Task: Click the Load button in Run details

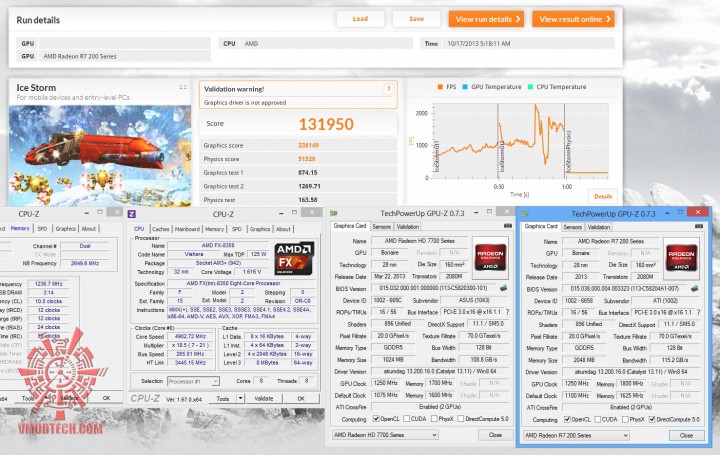Action: click(x=360, y=19)
